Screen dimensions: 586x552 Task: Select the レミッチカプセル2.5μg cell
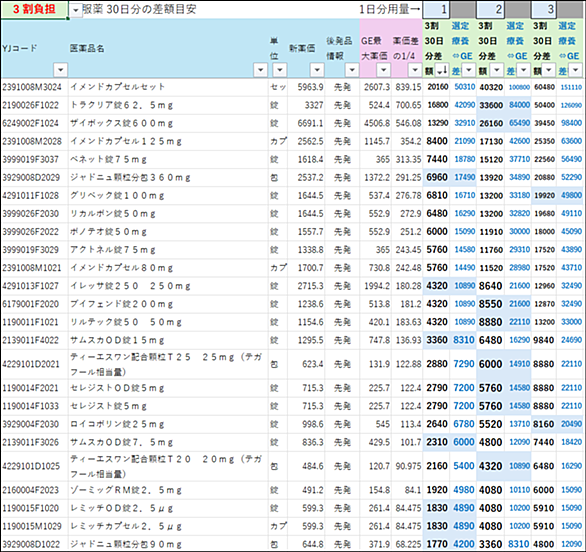pos(168,527)
